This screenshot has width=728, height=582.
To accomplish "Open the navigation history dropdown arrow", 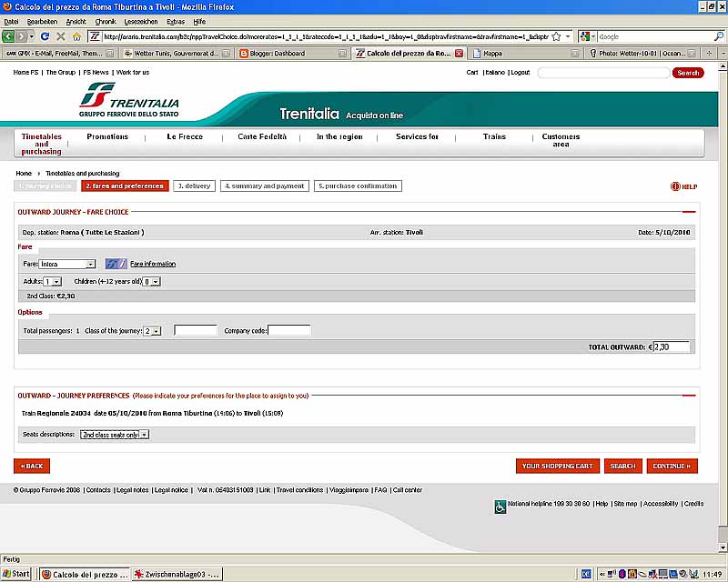I will [32, 36].
